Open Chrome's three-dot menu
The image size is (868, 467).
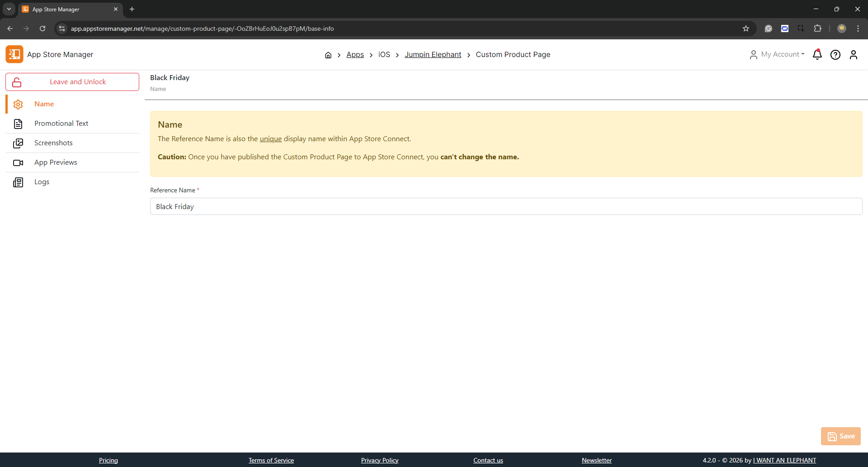[858, 29]
